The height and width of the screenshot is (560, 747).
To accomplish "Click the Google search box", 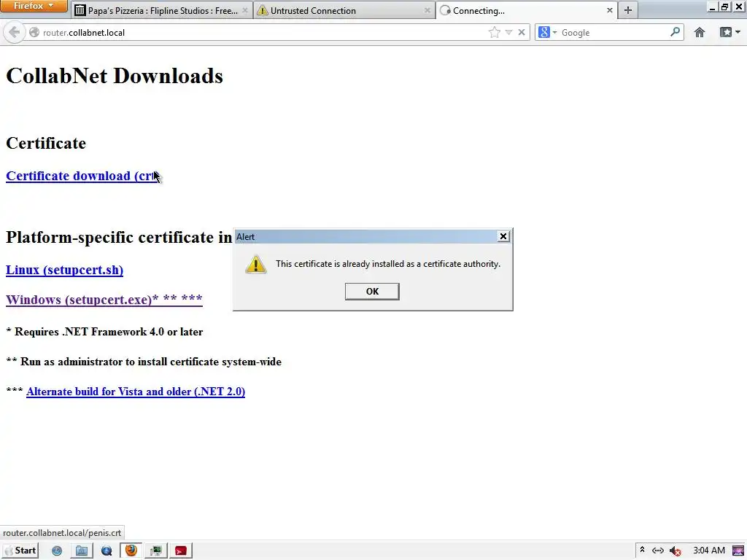I will point(614,32).
